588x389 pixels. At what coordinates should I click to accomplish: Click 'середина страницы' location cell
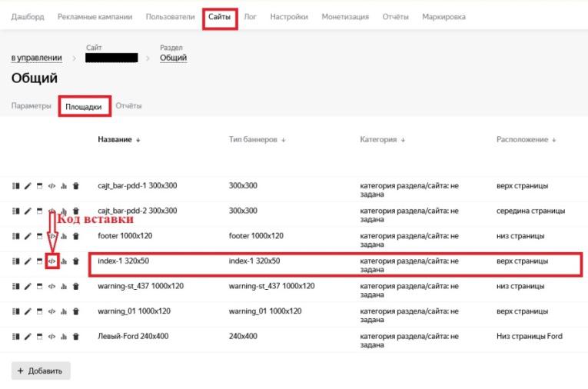pos(530,211)
